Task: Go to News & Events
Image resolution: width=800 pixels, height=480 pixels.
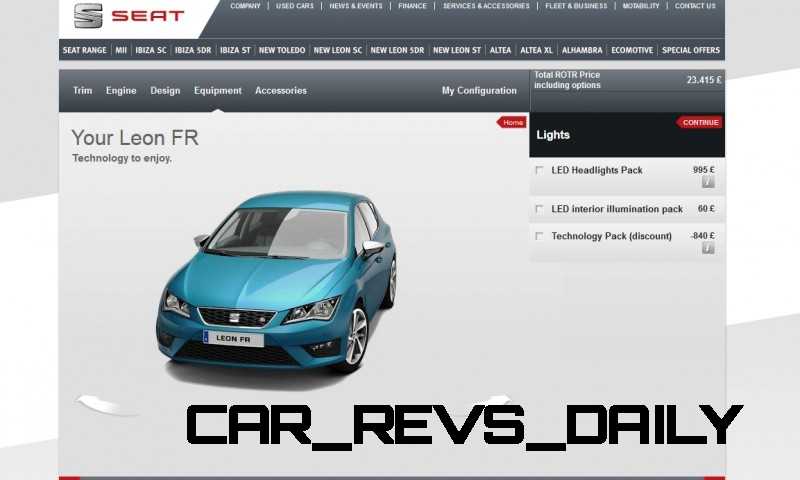Action: coord(356,6)
